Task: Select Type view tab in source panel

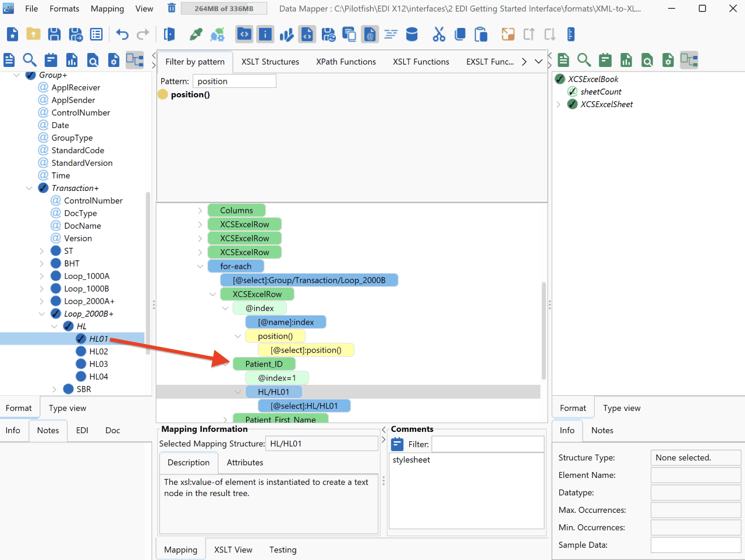Action: 68,408
